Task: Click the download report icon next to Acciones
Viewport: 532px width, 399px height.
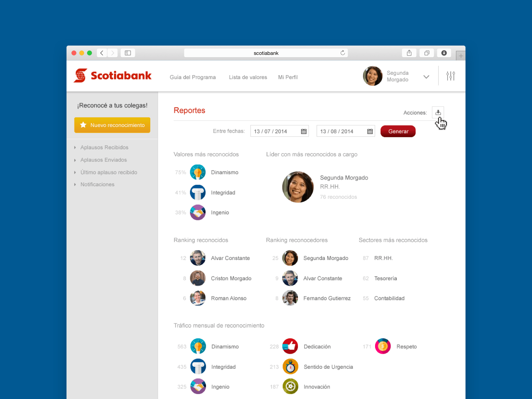Action: [438, 112]
